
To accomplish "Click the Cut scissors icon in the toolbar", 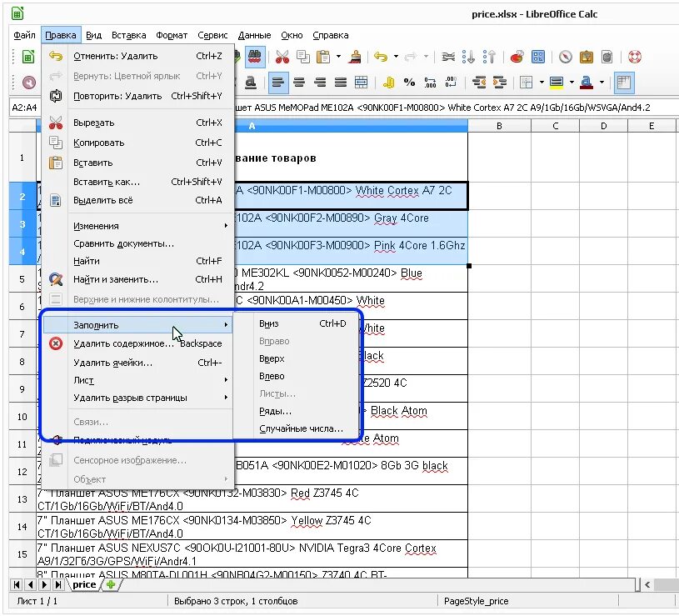I will click(x=282, y=57).
